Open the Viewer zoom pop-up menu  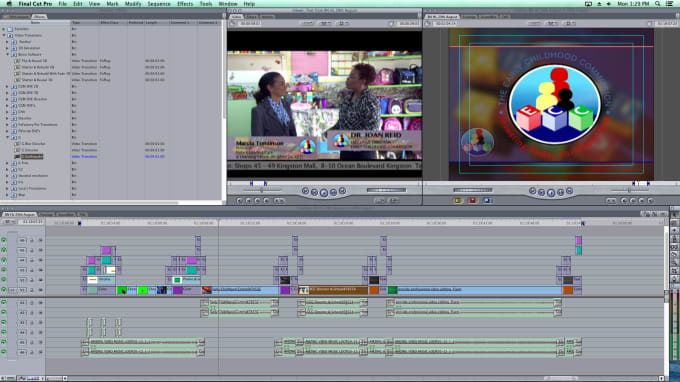coord(307,23)
